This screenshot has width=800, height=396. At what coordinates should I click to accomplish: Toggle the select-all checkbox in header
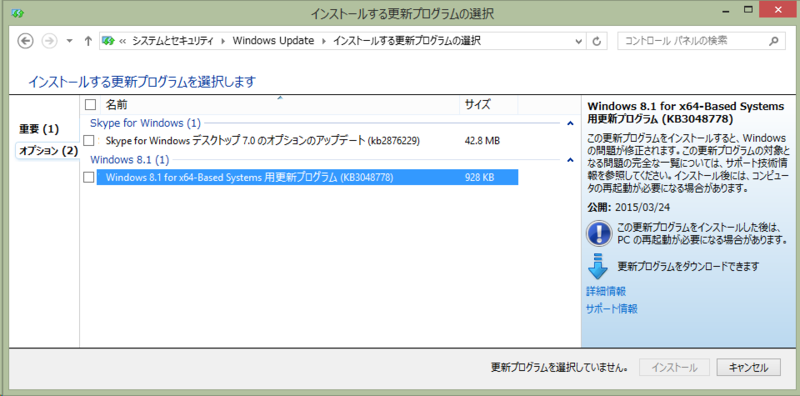point(90,105)
